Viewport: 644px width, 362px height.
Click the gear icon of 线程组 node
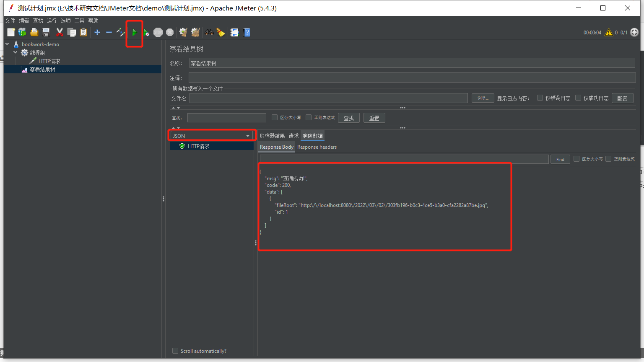pos(25,53)
